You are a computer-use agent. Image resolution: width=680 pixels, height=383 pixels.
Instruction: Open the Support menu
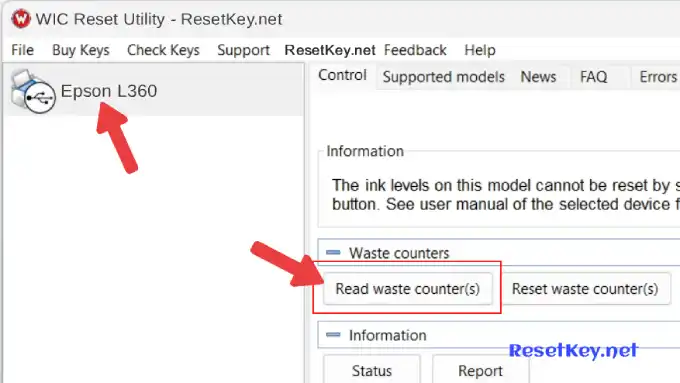[x=243, y=50]
